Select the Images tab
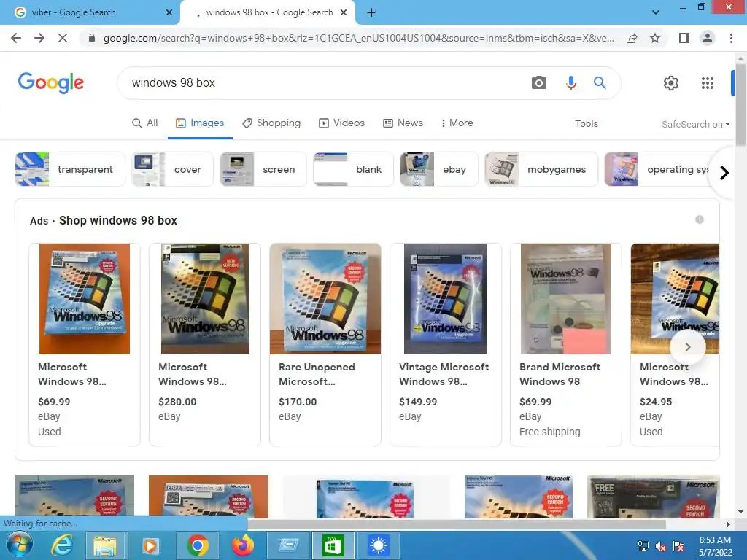The image size is (747, 560). coord(200,122)
